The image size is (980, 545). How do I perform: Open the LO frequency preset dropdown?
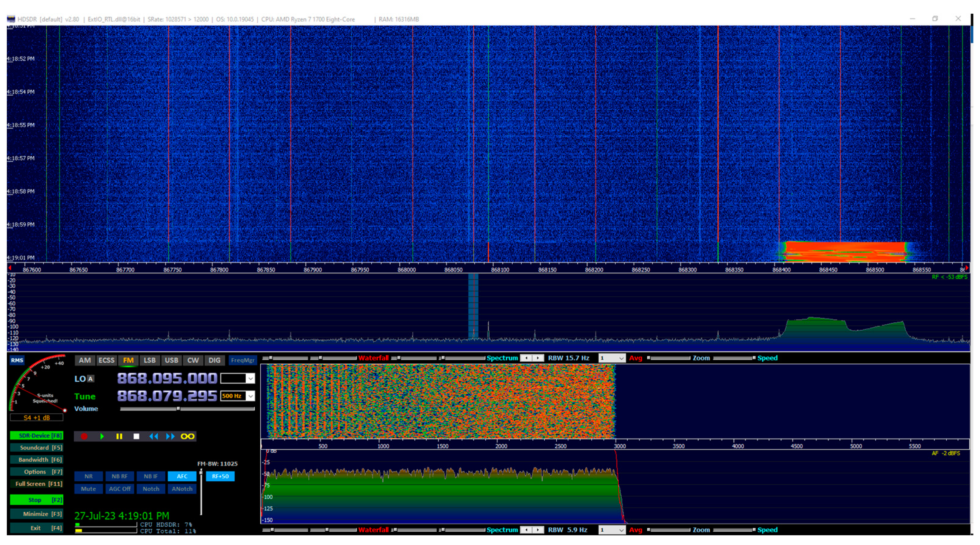[250, 378]
